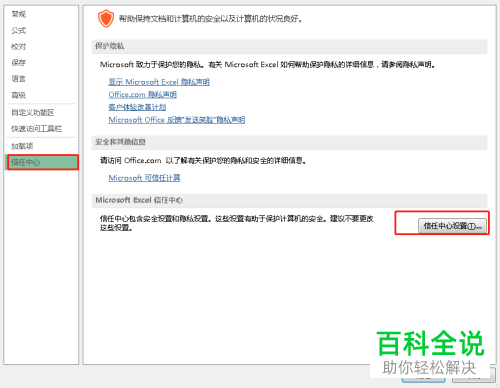
Task: Open the 加载项 category
Action: [22, 146]
